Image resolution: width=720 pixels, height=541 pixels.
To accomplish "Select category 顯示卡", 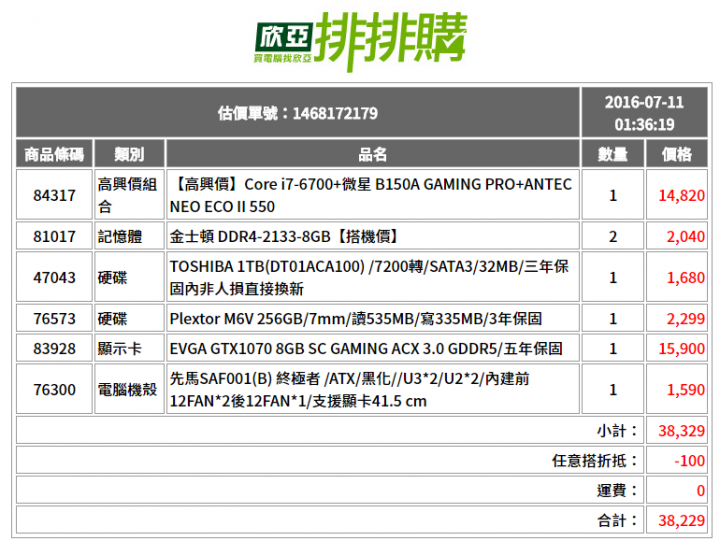I will coord(120,349).
